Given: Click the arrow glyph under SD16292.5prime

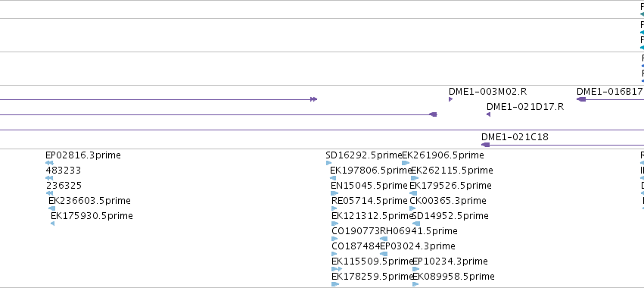Looking at the screenshot, I should point(328,163).
